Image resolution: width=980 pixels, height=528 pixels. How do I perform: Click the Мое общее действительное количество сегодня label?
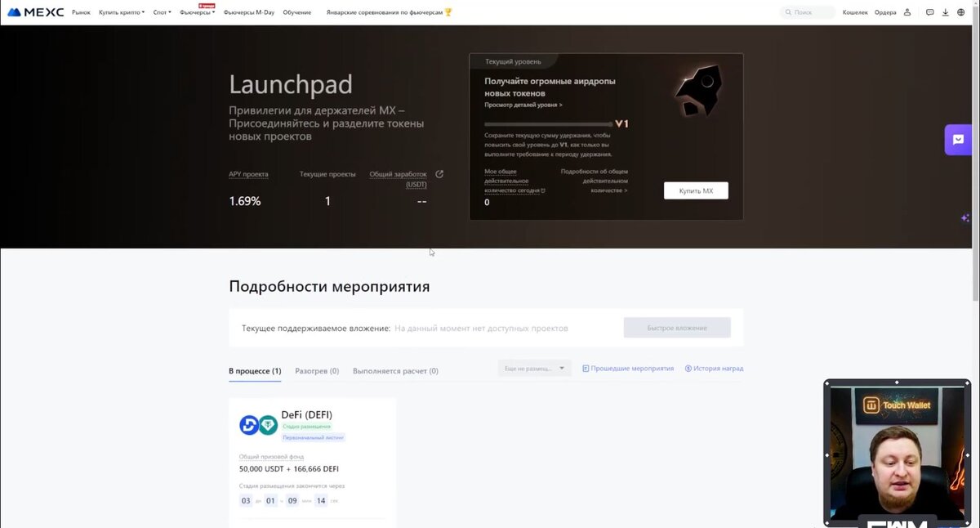(x=512, y=181)
